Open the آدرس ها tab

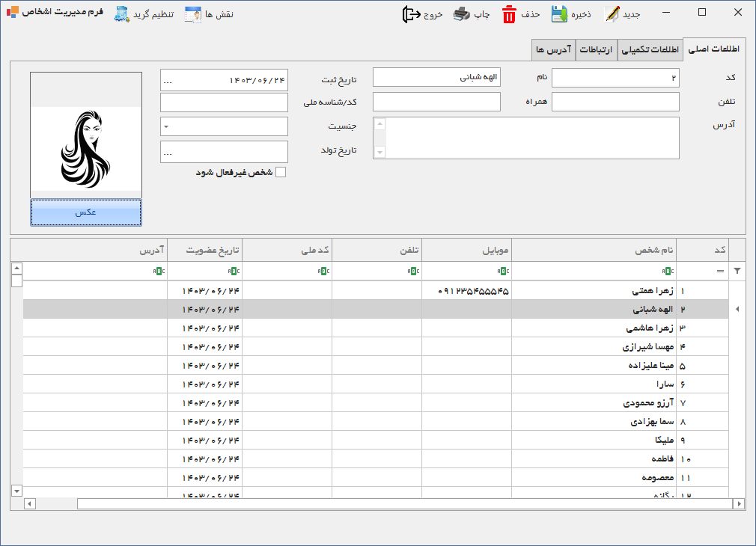(553, 49)
